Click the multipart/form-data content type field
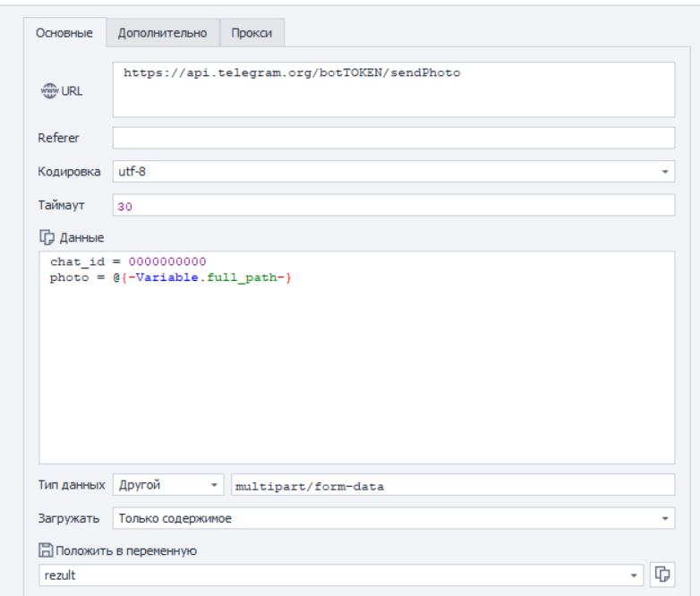The width and height of the screenshot is (700, 596). 452,485
